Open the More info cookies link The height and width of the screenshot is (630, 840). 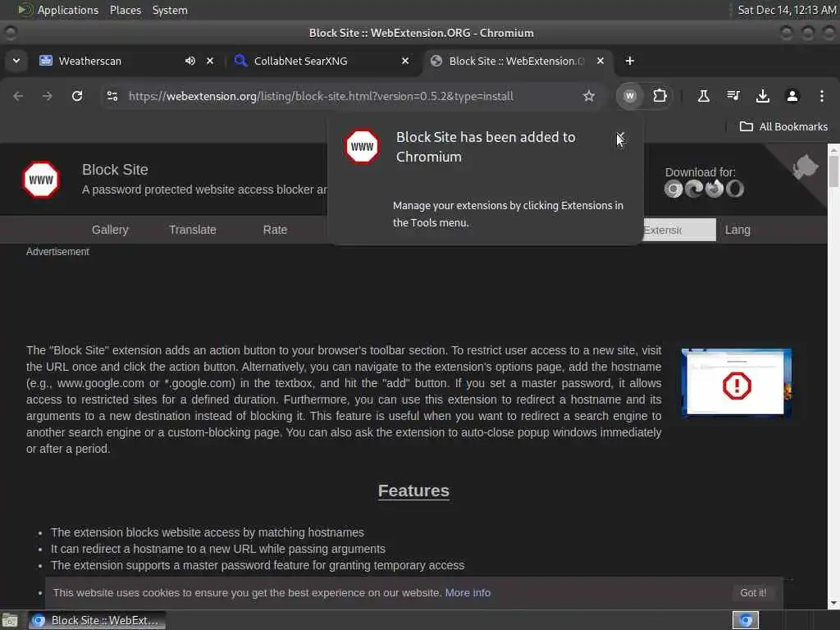pyautogui.click(x=468, y=593)
